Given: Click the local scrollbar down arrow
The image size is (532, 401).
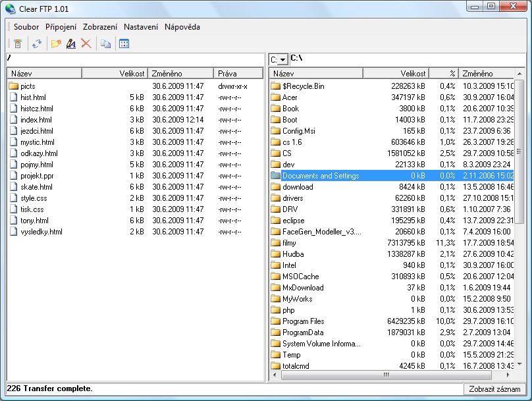Looking at the screenshot, I should [x=519, y=365].
